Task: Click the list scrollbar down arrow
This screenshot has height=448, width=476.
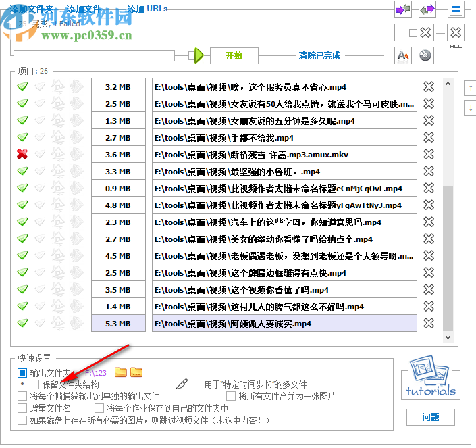Action: point(448,337)
